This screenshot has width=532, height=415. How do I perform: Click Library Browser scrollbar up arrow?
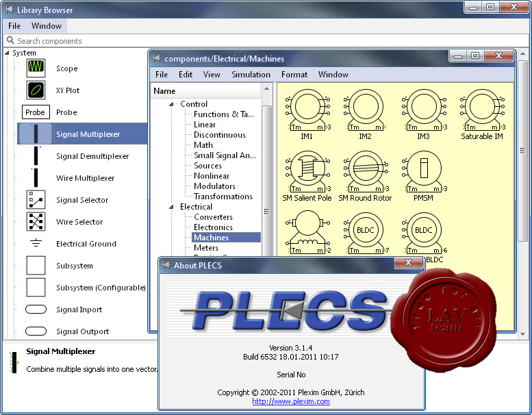[523, 54]
